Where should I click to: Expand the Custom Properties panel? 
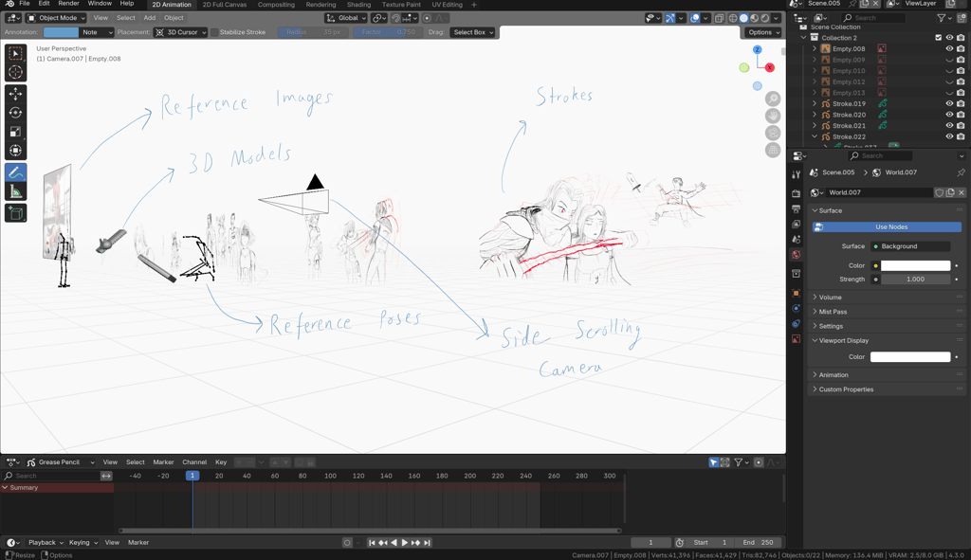(888, 389)
